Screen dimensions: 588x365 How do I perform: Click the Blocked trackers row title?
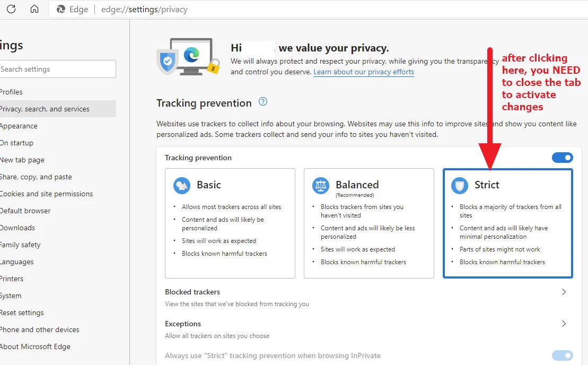coord(192,292)
